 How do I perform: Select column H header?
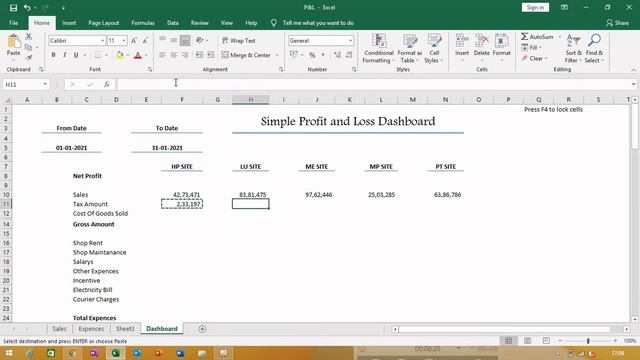[251, 100]
